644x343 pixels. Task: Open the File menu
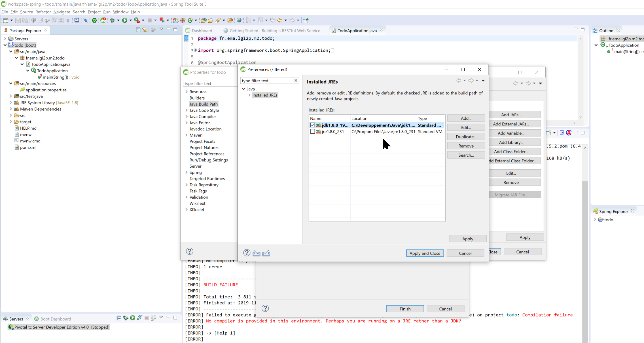pos(5,12)
